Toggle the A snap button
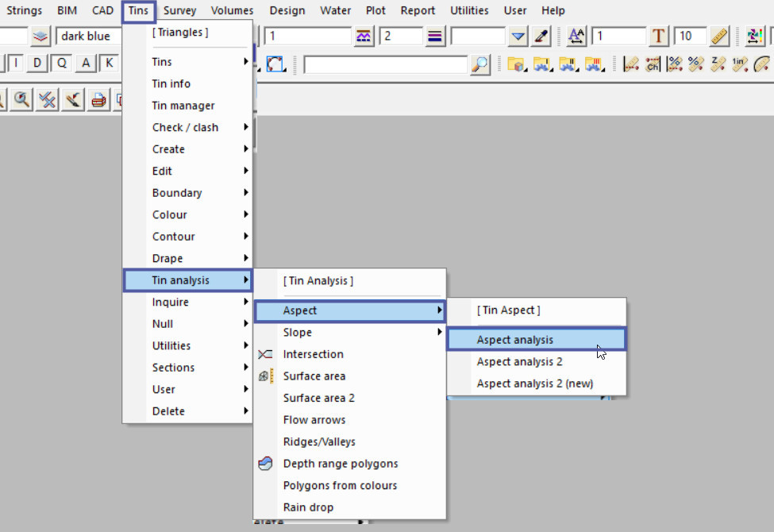This screenshot has width=774, height=532. [86, 64]
